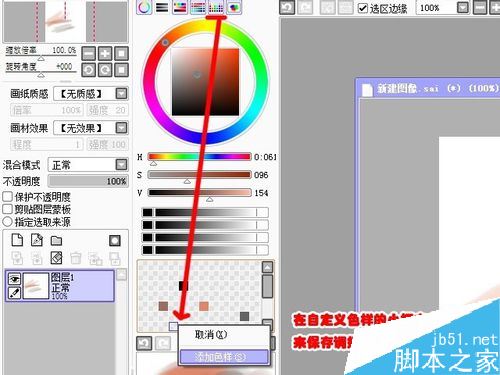This screenshot has width=500, height=375.
Task: Click the S saturation slider bar
Action: [x=199, y=175]
